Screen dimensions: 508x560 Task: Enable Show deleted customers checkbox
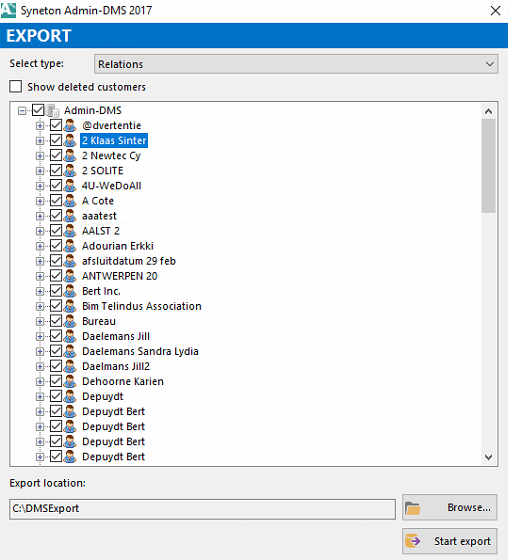[15, 86]
